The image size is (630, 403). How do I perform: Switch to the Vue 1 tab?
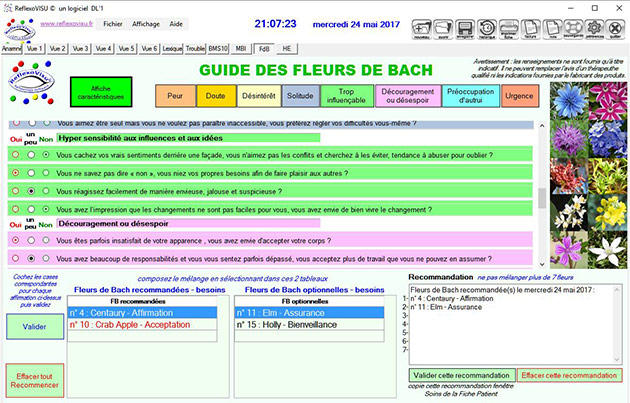[34, 49]
